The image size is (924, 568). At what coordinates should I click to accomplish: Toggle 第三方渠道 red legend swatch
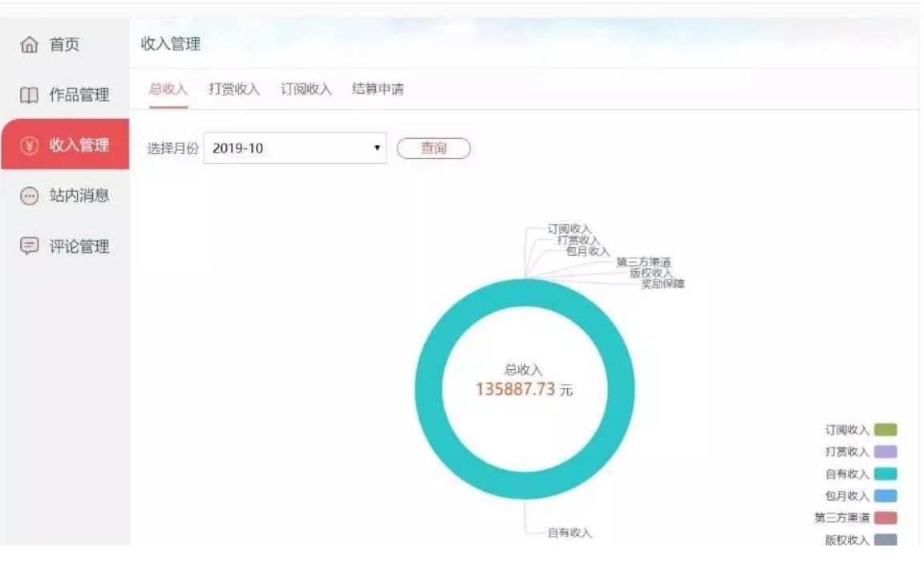click(x=885, y=518)
